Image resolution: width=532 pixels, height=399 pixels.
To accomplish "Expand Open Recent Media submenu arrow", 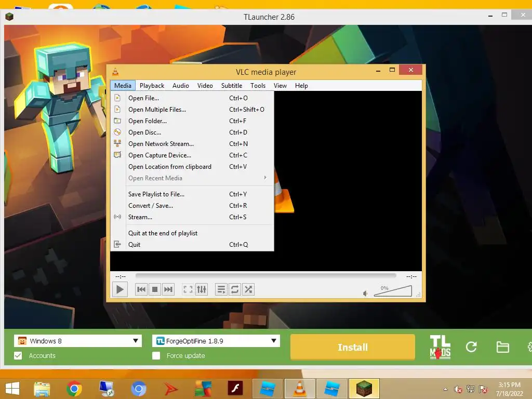I will click(265, 178).
